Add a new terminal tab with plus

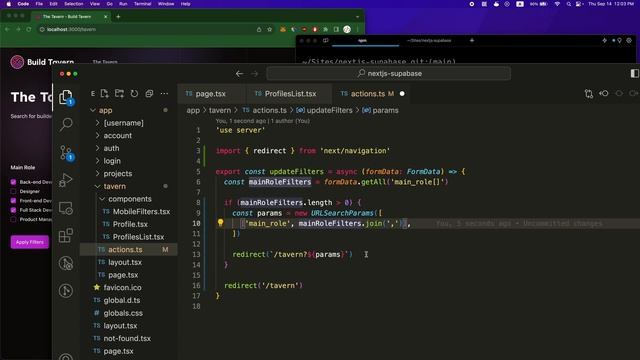(472, 40)
